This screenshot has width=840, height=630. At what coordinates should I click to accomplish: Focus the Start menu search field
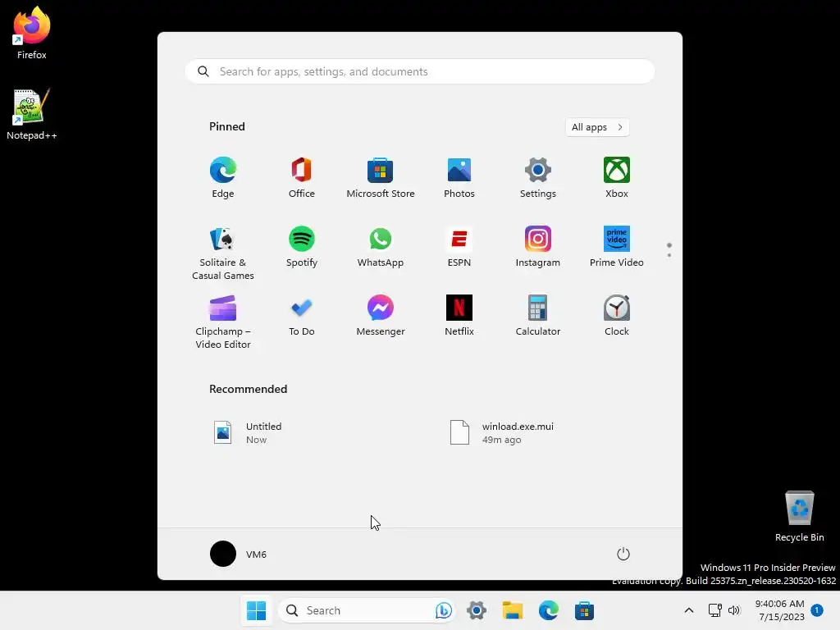point(419,71)
